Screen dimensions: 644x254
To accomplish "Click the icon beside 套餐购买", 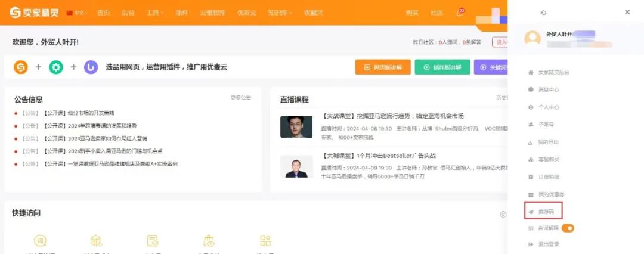I will pyautogui.click(x=531, y=159).
